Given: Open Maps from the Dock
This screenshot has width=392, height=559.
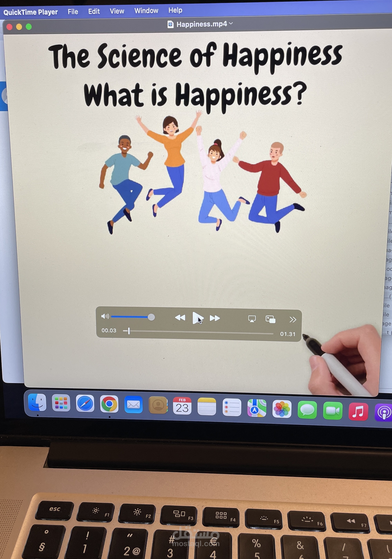Looking at the screenshot, I should click(257, 408).
